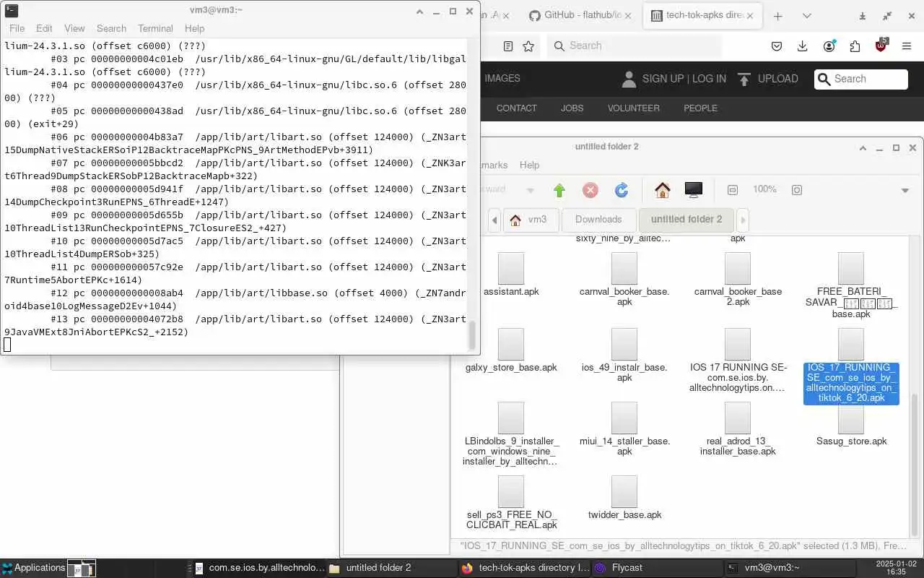
Task: Select untitled folder 2 path button
Action: (x=686, y=220)
